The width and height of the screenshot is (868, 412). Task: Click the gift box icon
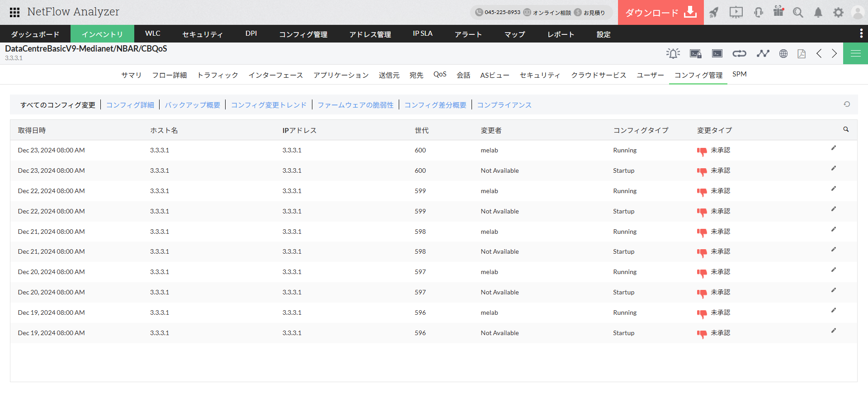(x=778, y=12)
